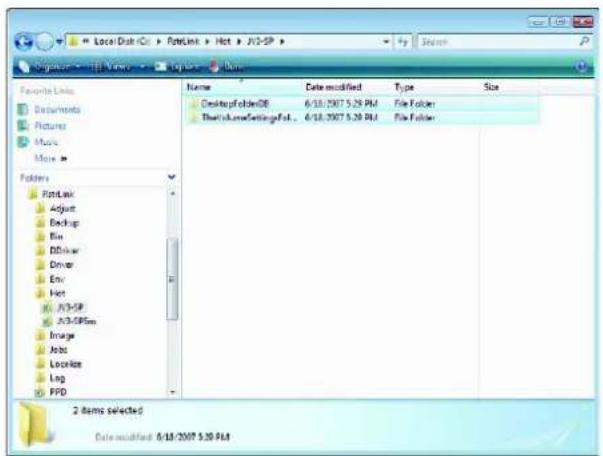Click the Documents favorite icon

pyautogui.click(x=23, y=110)
